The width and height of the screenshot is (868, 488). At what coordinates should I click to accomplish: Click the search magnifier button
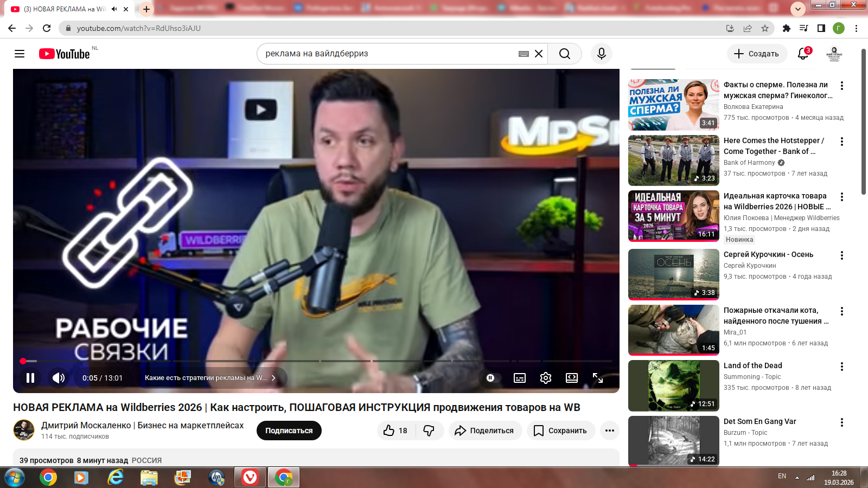coord(565,54)
